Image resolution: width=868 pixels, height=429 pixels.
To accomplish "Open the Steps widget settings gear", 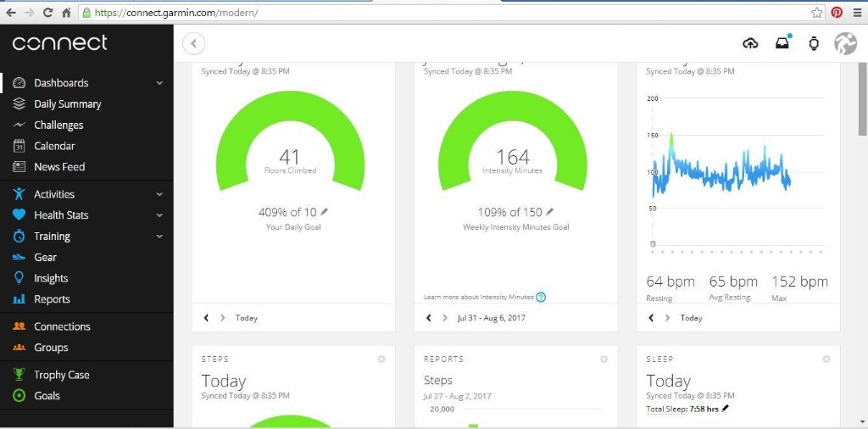I will (x=381, y=359).
